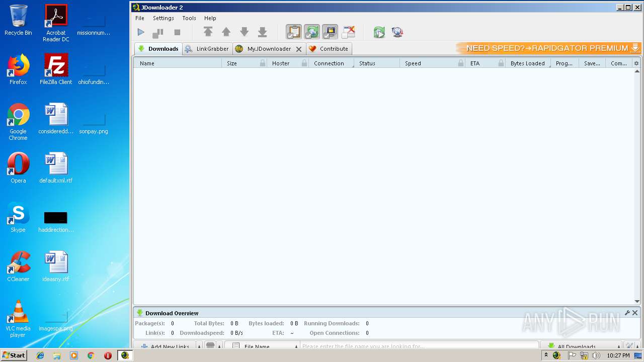Viewport: 644px width, 362px height.
Task: Open the Help menu
Action: pos(210,18)
